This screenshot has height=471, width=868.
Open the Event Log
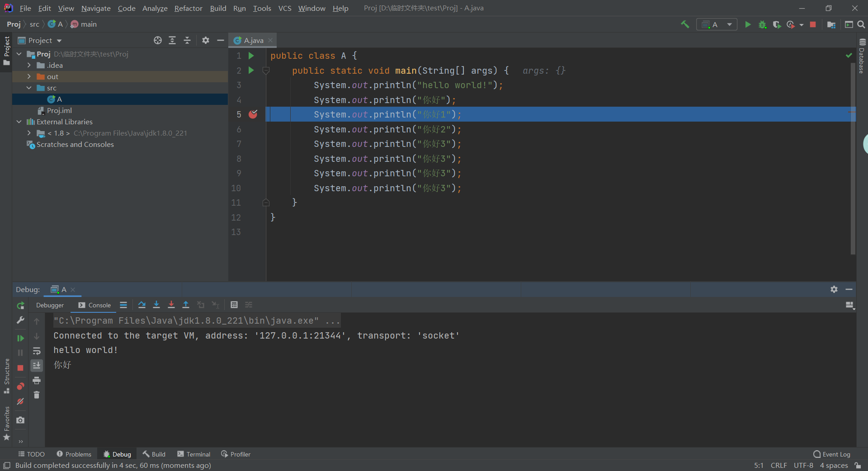click(831, 454)
